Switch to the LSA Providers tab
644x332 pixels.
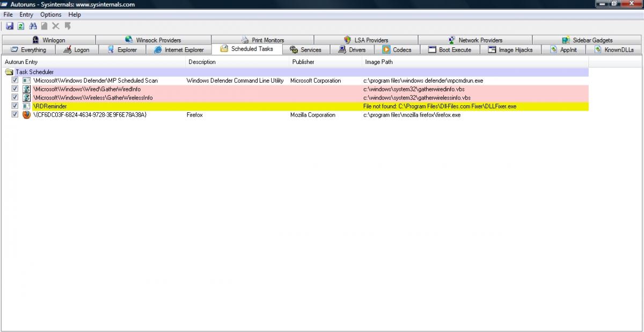(366, 40)
